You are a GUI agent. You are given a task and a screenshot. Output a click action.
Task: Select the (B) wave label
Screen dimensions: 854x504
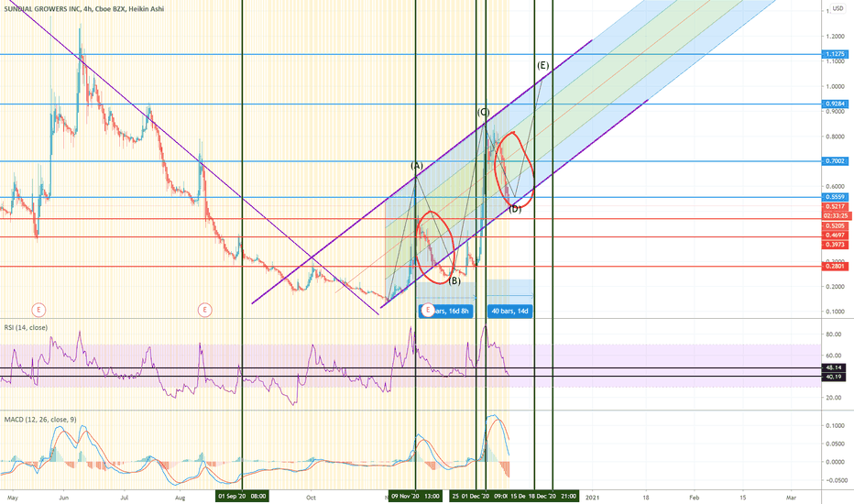[x=454, y=281]
